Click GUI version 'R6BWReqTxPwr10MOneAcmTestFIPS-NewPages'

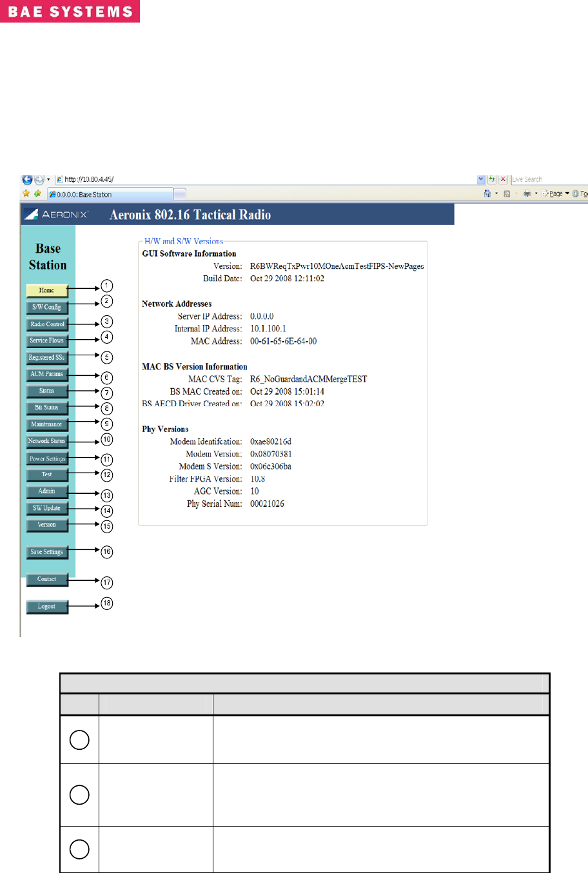point(337,266)
